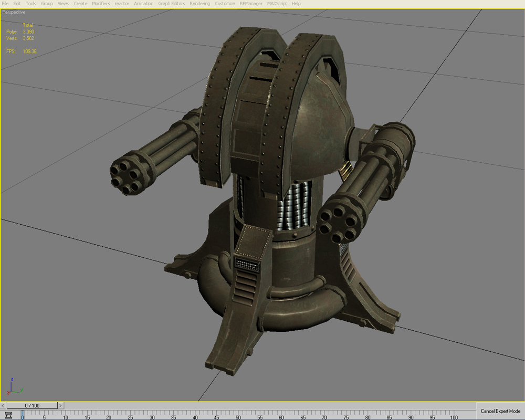Open the MAXScript menu
The width and height of the screenshot is (525, 420).
point(277,4)
